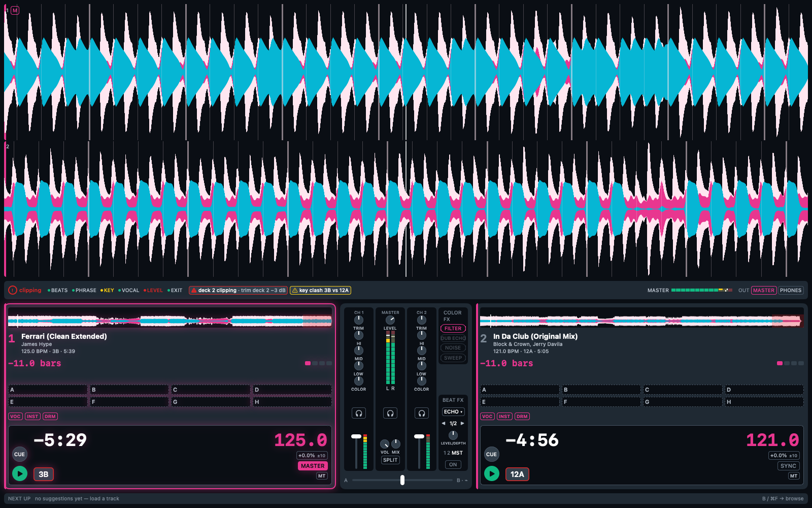Click the MASTER LEVEL knob
Screen dimensions: 812x508
click(390, 320)
